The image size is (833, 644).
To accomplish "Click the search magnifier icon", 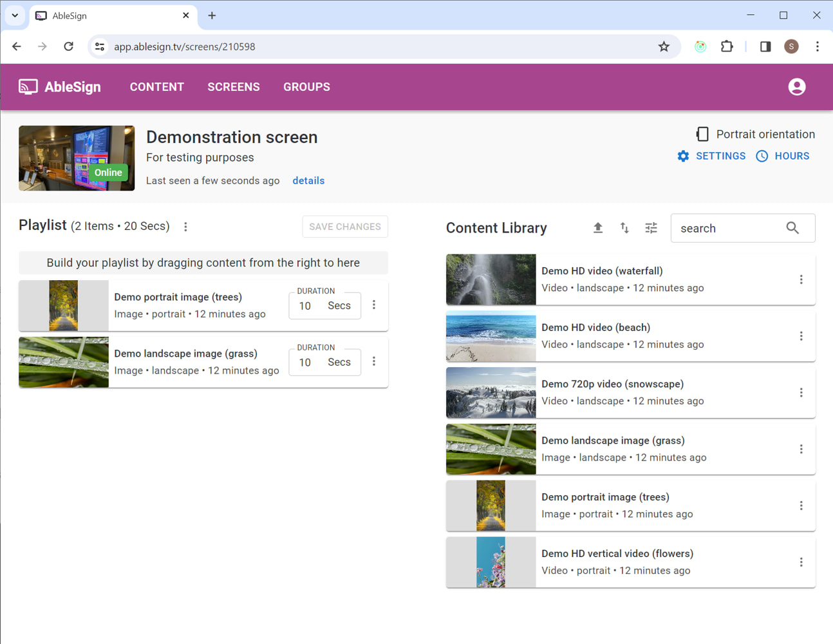I will (792, 228).
